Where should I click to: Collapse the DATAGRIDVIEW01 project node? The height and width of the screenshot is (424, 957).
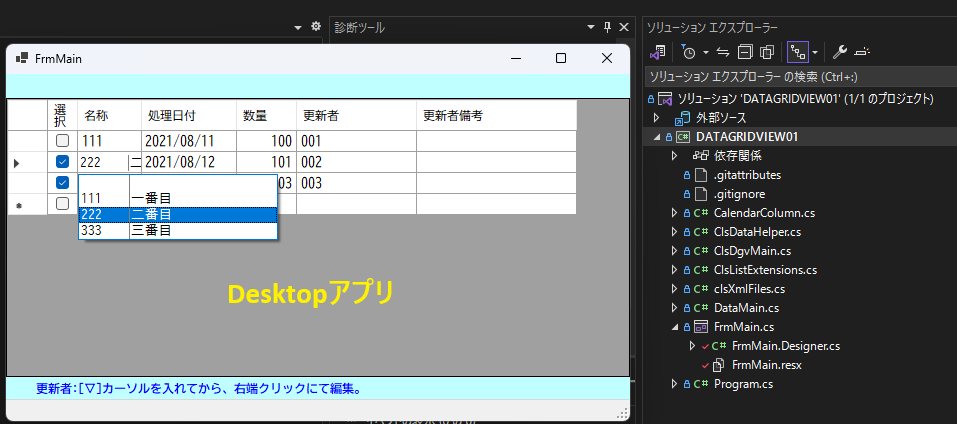[656, 137]
